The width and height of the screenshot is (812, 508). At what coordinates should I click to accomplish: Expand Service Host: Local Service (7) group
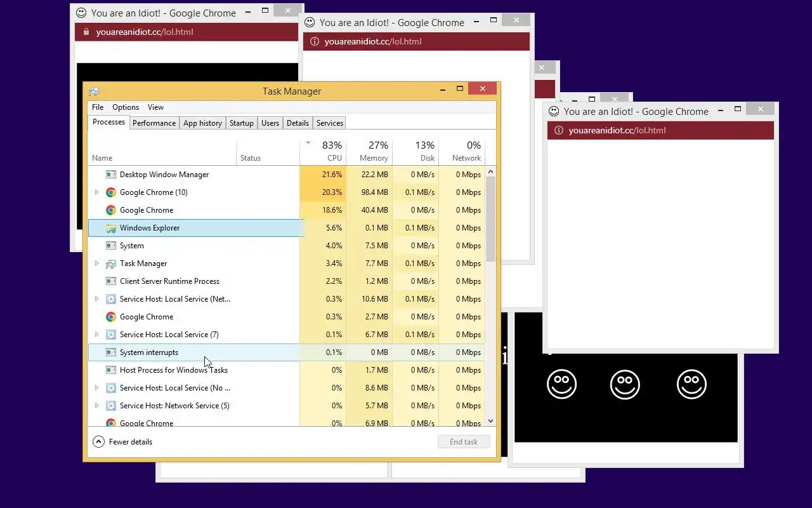[96, 335]
